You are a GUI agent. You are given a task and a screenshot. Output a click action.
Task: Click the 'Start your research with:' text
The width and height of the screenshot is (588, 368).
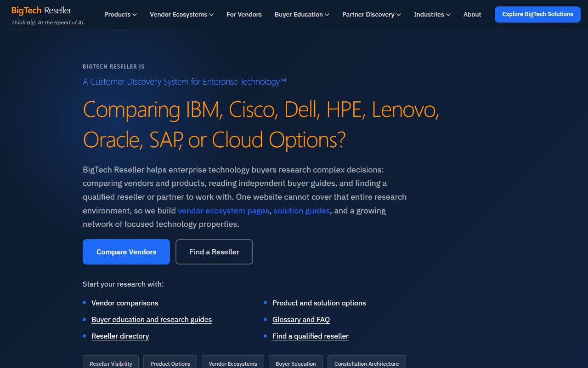123,284
